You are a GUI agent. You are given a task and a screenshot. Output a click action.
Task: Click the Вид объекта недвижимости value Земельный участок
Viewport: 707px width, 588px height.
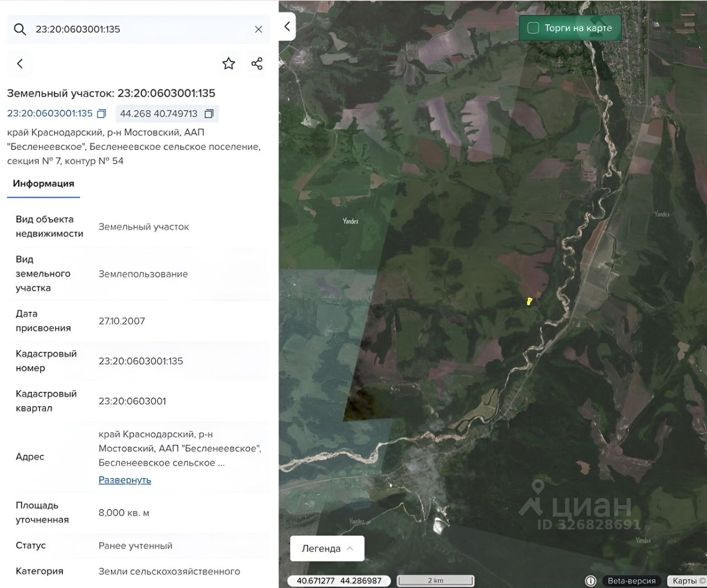click(x=144, y=227)
